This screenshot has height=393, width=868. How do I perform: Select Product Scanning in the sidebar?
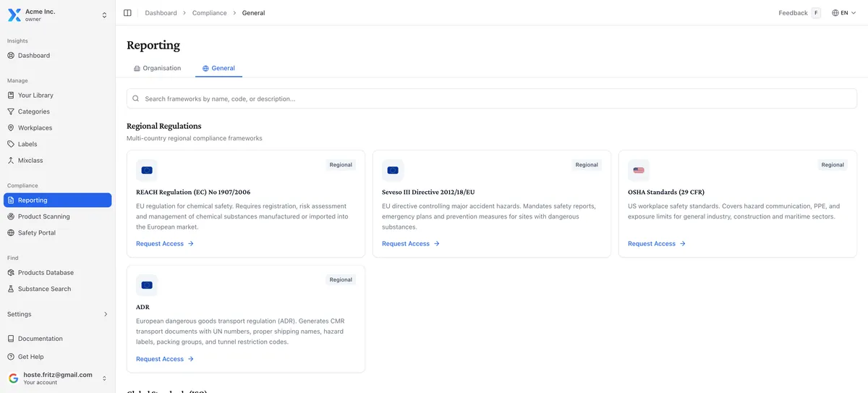tap(58, 216)
